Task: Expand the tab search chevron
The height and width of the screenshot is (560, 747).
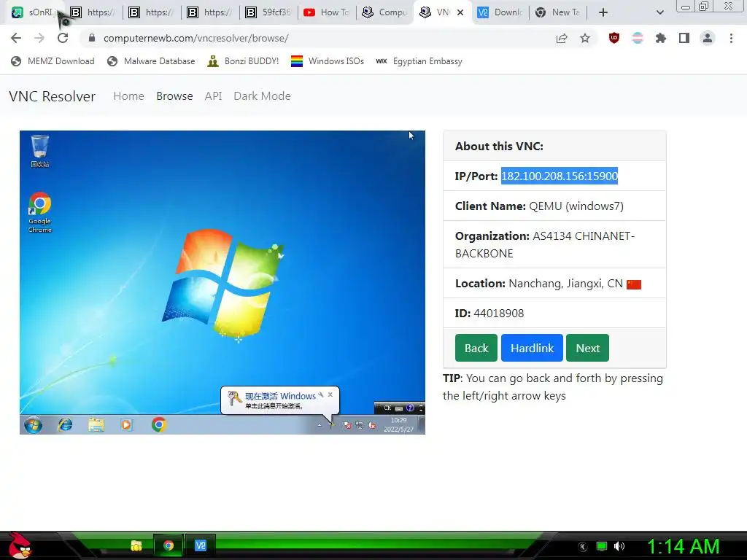Action: point(659,12)
